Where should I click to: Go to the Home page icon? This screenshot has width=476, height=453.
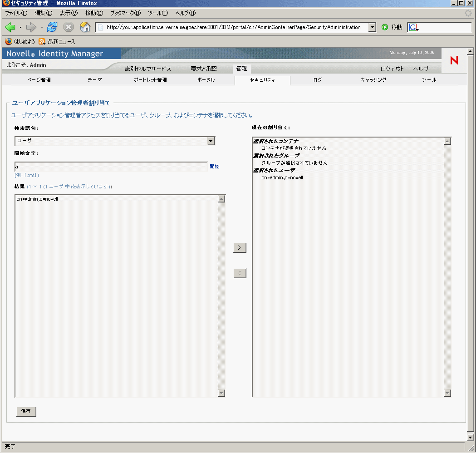click(x=85, y=27)
